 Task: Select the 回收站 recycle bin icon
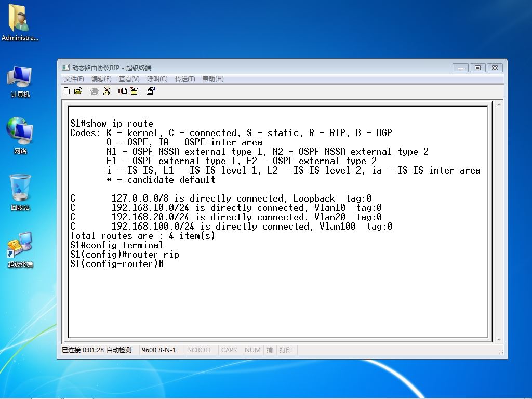point(20,192)
